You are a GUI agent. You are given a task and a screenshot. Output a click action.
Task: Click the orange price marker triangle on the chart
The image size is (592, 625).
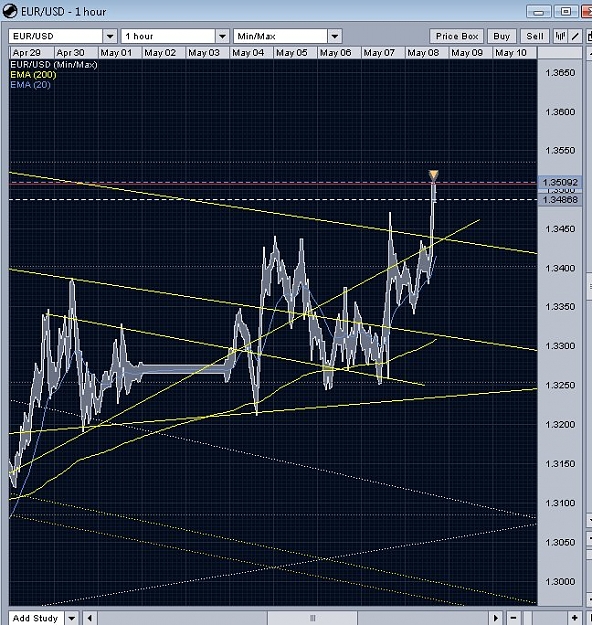pos(433,175)
